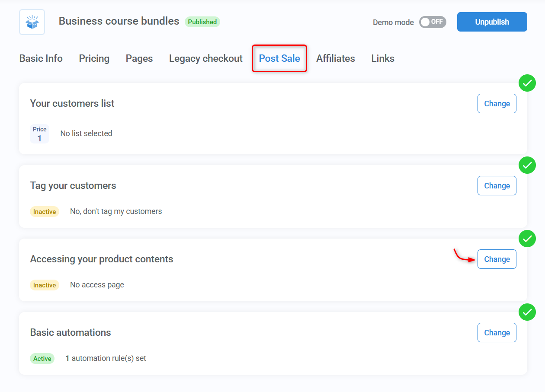The width and height of the screenshot is (545, 392).
Task: Change the customers list selection
Action: click(497, 103)
